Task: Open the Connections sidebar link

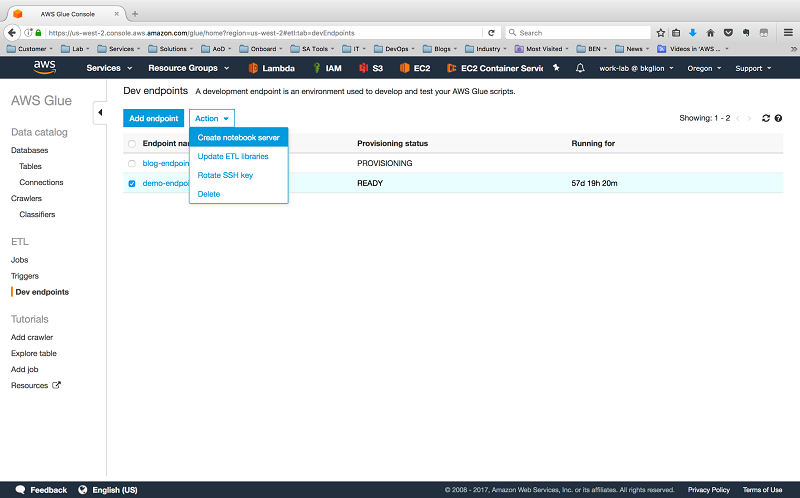Action: pyautogui.click(x=41, y=182)
